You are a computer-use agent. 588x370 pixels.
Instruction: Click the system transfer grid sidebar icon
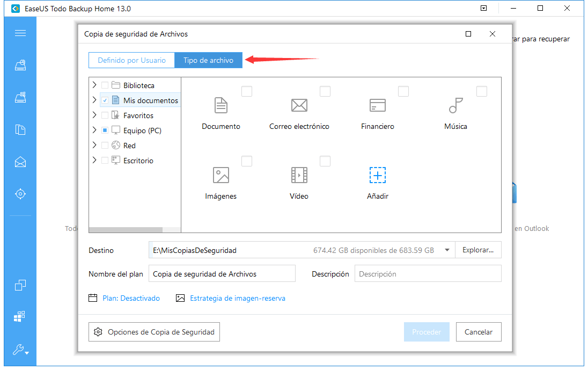pos(19,316)
